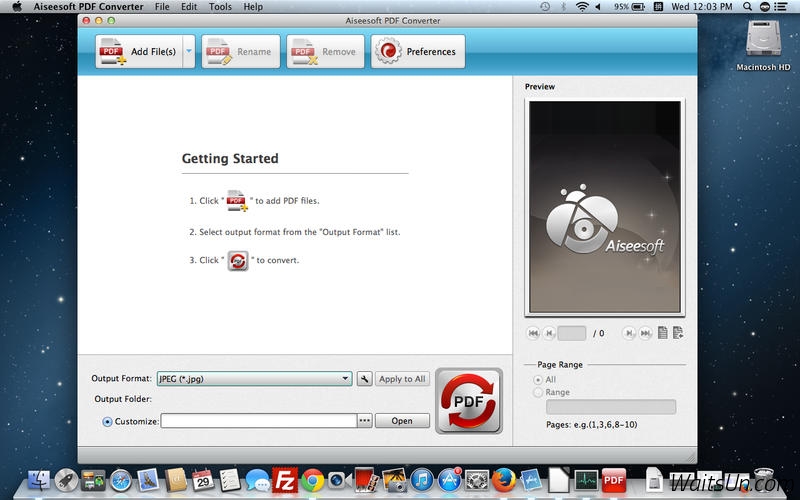Click the battery status icon in menu bar
Screen dimensions: 800x500
[638, 7]
